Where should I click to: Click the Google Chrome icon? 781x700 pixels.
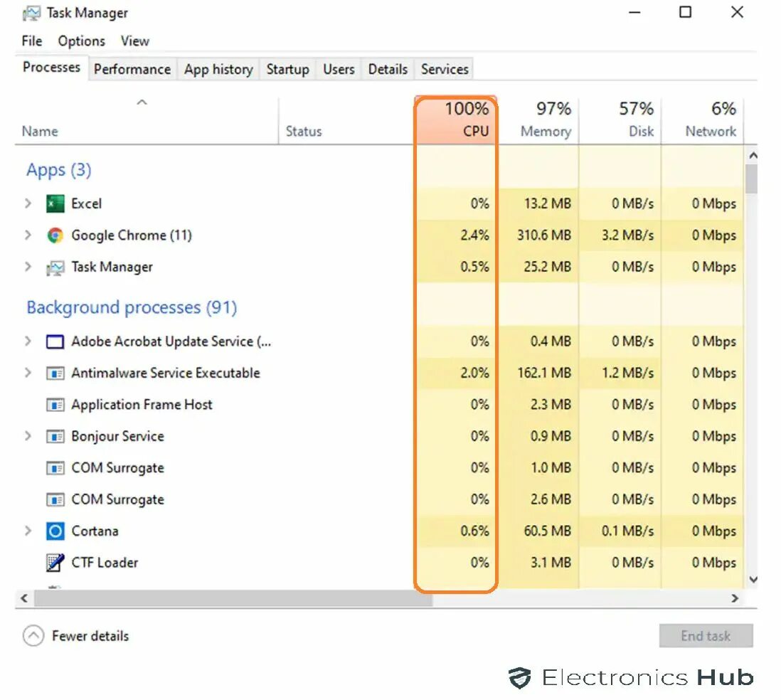pos(55,235)
